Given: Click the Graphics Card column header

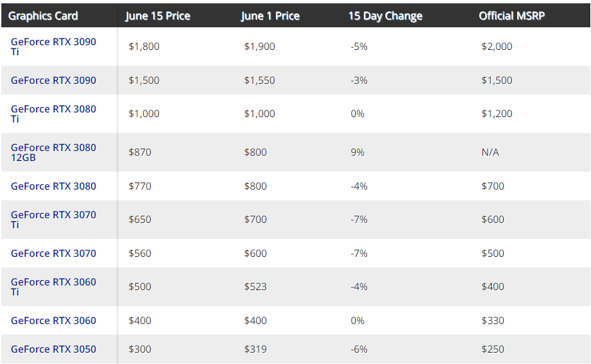Looking at the screenshot, I should click(x=43, y=16).
